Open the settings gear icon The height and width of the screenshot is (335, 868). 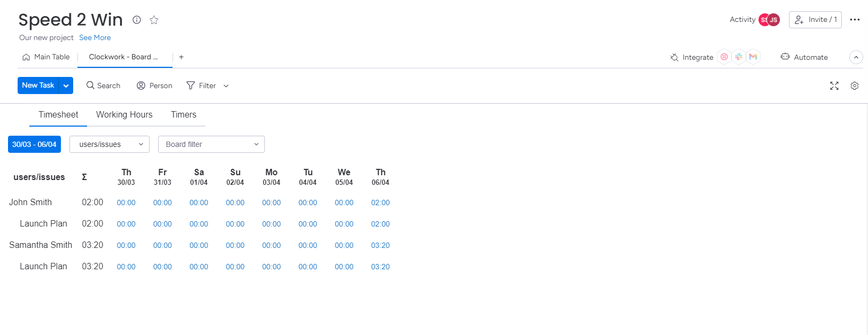pos(854,85)
